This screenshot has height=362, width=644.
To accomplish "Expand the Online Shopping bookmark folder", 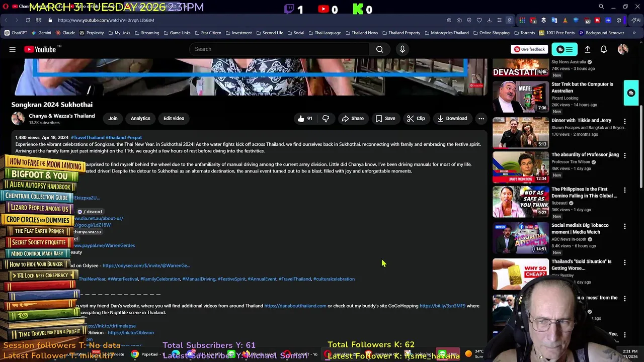I will tap(491, 33).
